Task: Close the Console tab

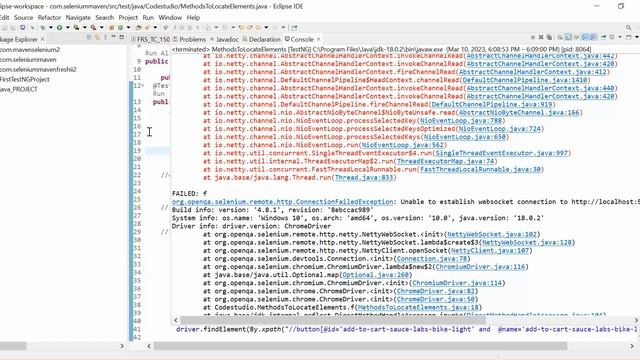Action: (318, 39)
